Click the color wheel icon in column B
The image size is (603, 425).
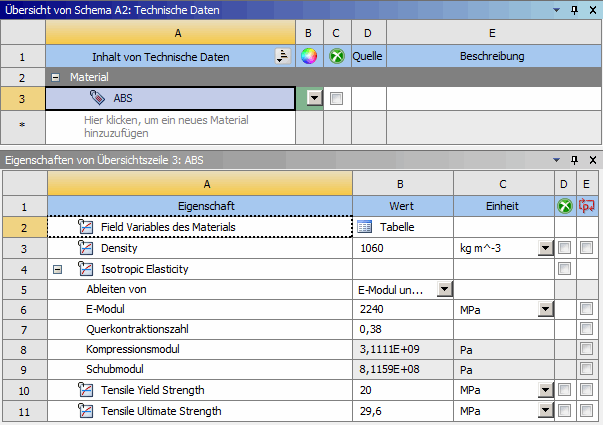(309, 57)
